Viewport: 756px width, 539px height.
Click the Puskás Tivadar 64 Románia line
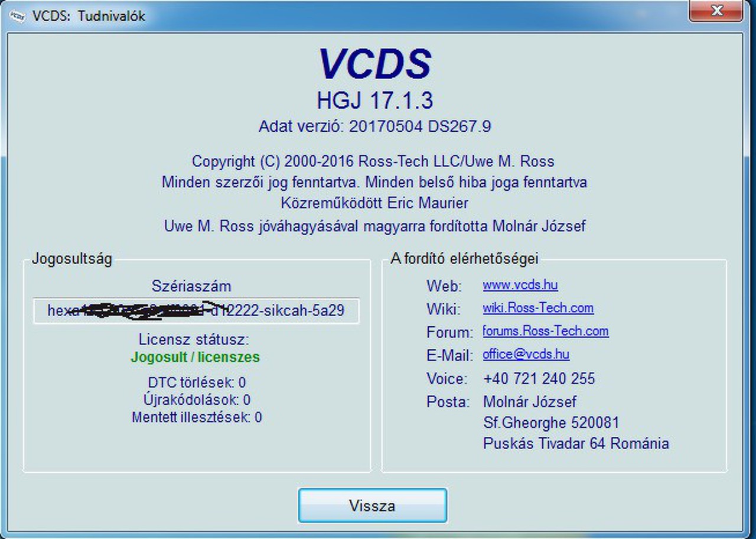pyautogui.click(x=576, y=443)
